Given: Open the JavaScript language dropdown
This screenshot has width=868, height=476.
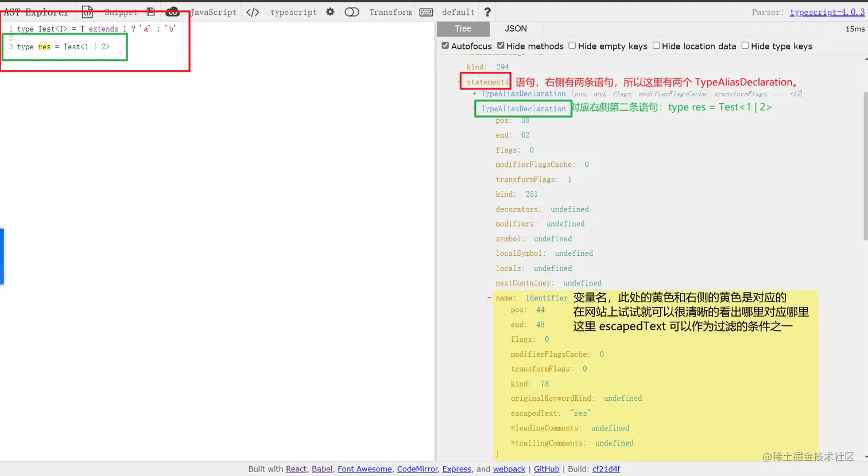Looking at the screenshot, I should tap(213, 12).
